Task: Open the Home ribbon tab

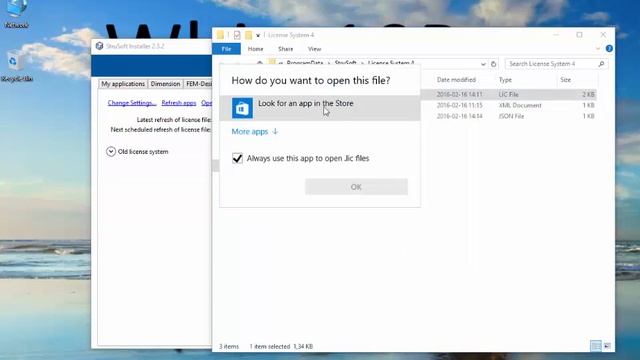Action: point(256,49)
